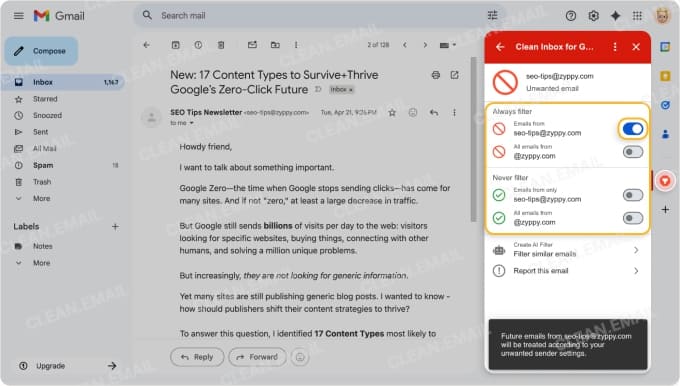Open Google Tasks side panel icon
Viewport: 680px width, 386px height.
[665, 105]
